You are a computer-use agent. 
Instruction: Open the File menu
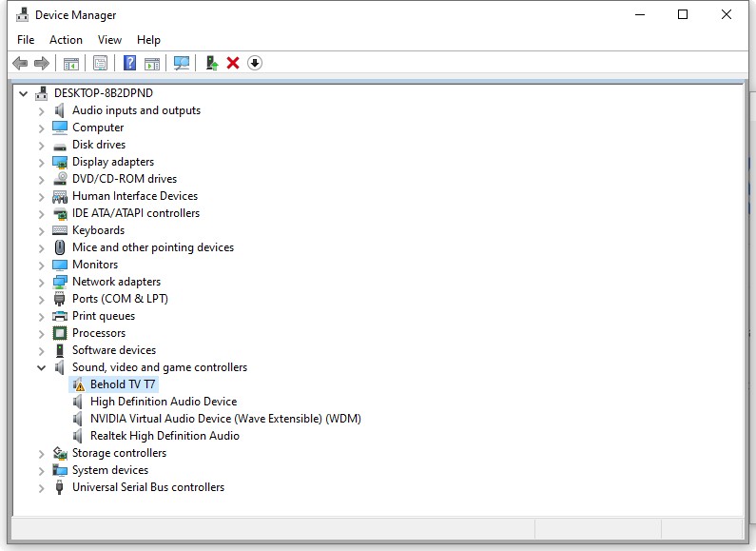(x=26, y=40)
